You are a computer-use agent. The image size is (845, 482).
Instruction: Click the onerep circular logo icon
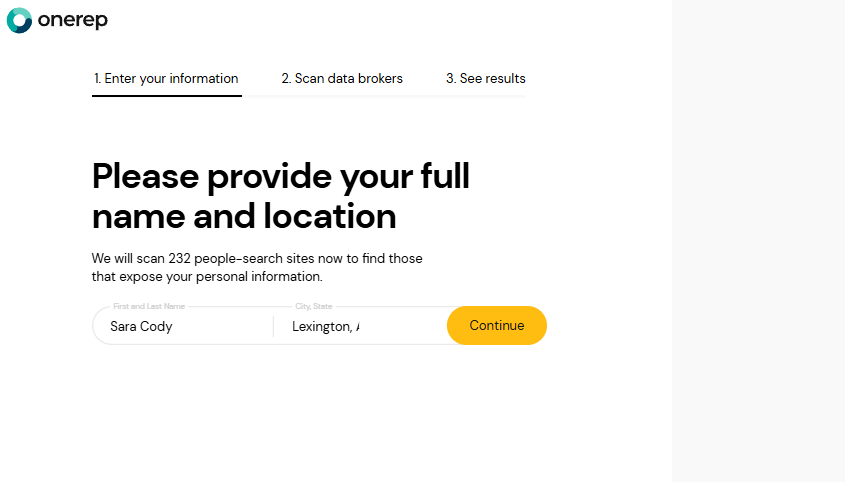pyautogui.click(x=19, y=20)
